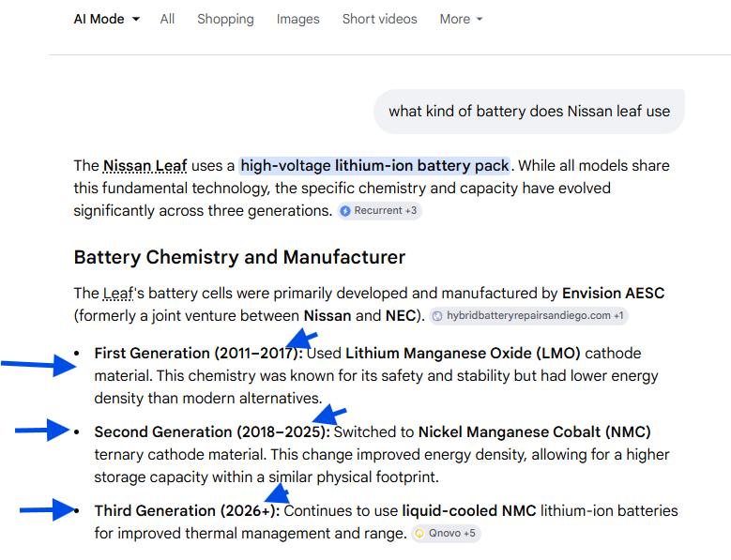Switch to the All results tab
The image size is (731, 560).
point(167,19)
